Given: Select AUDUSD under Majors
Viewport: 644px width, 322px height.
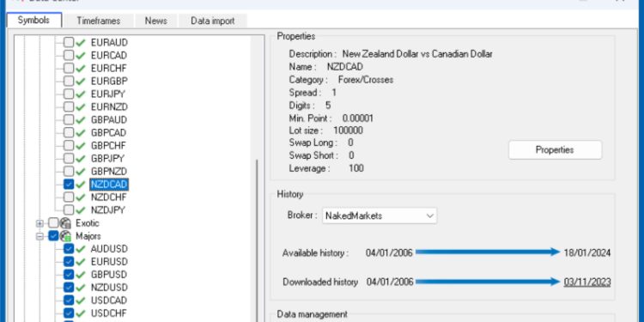Looking at the screenshot, I should click(x=109, y=249).
